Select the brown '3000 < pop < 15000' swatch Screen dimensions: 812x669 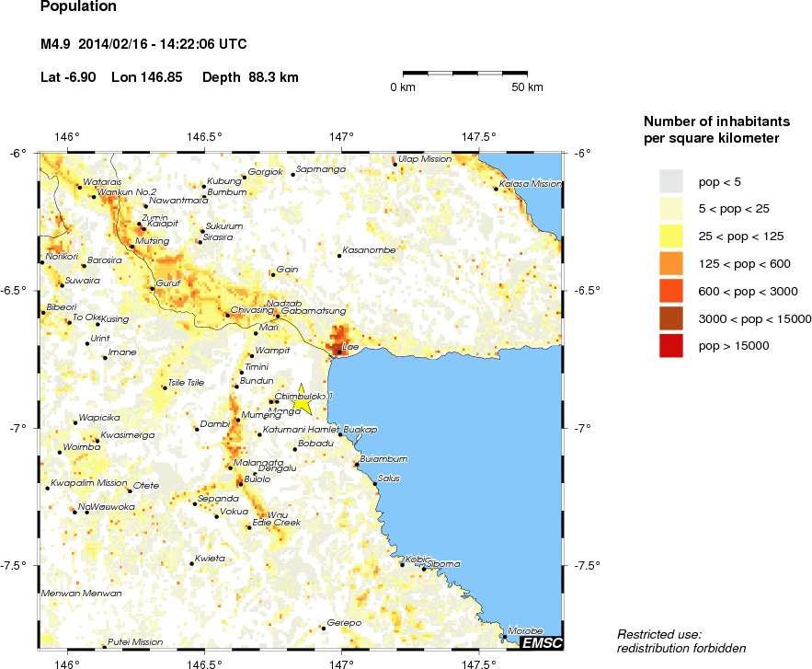click(x=673, y=318)
